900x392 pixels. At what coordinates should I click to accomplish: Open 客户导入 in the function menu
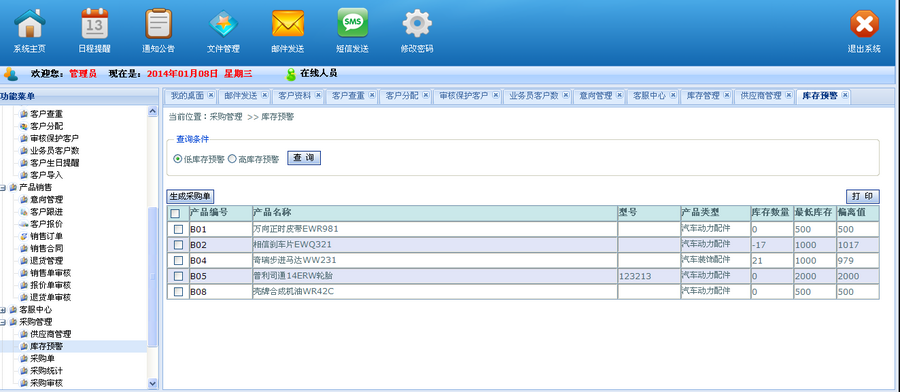coord(46,175)
